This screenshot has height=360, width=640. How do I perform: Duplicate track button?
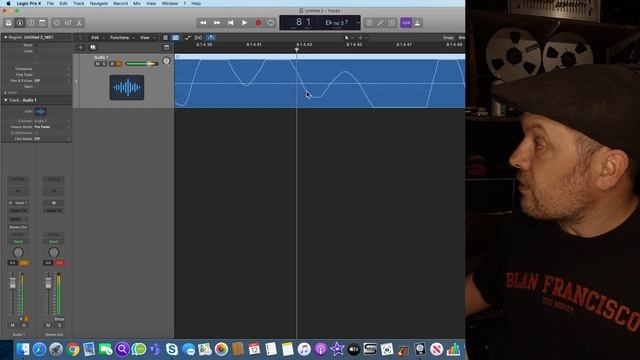coord(93,47)
